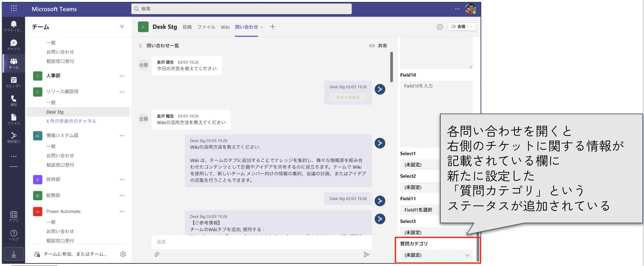Image resolution: width=644 pixels, height=266 pixels.
Task: Open the Select2 (未設定) dropdown
Action: click(x=420, y=187)
